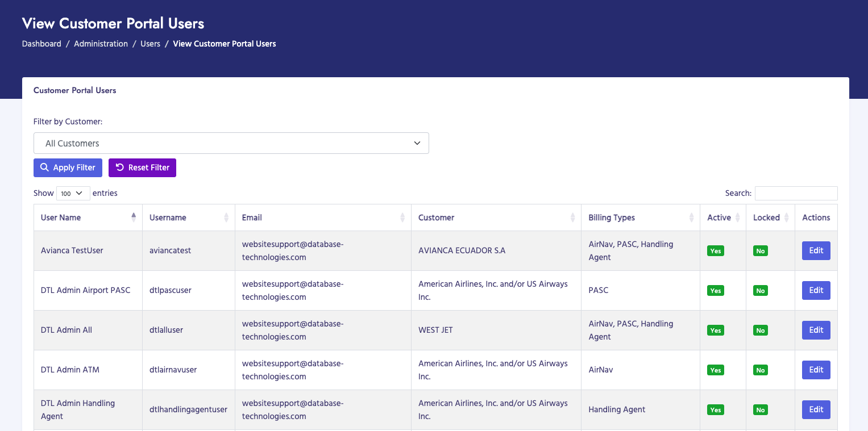Toggle Active status for DTL Admin ATM
The width and height of the screenshot is (868, 431).
pos(715,370)
